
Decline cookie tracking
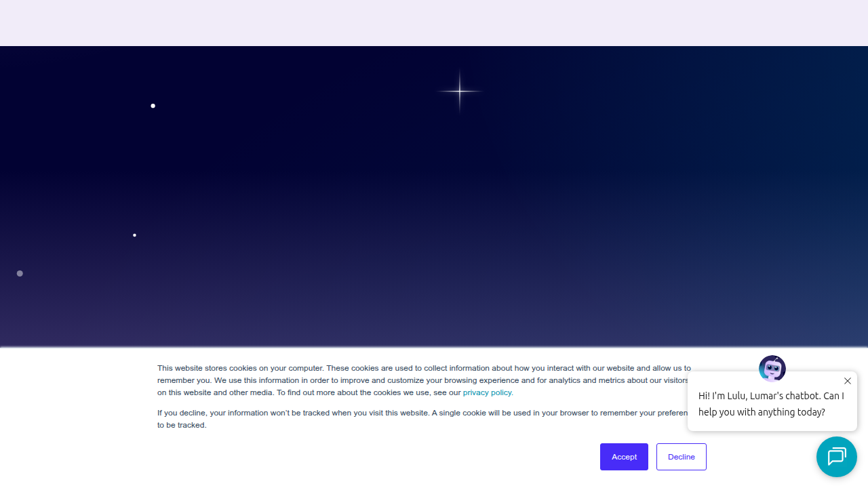pos(681,457)
